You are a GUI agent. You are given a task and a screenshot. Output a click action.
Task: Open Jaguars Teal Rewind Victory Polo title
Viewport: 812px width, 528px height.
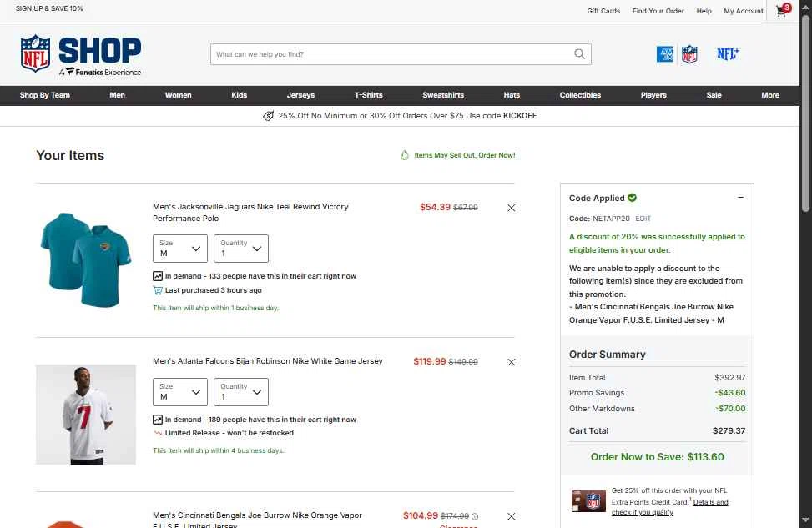click(x=250, y=212)
